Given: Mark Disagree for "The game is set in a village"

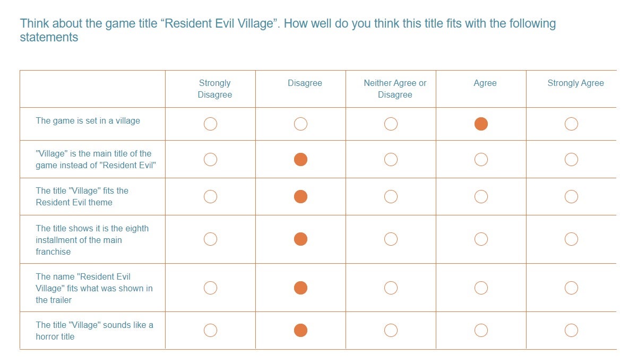Looking at the screenshot, I should pyautogui.click(x=300, y=124).
